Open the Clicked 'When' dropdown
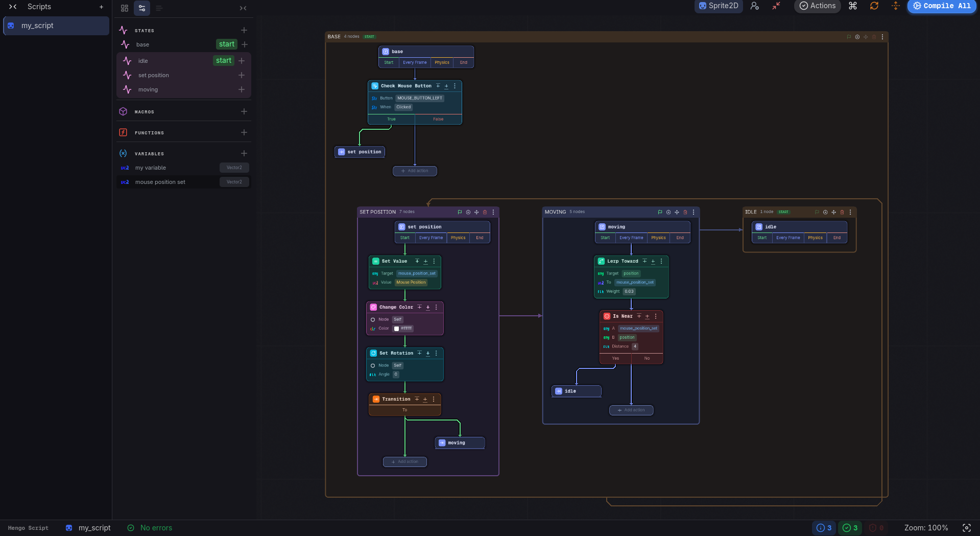 click(403, 107)
